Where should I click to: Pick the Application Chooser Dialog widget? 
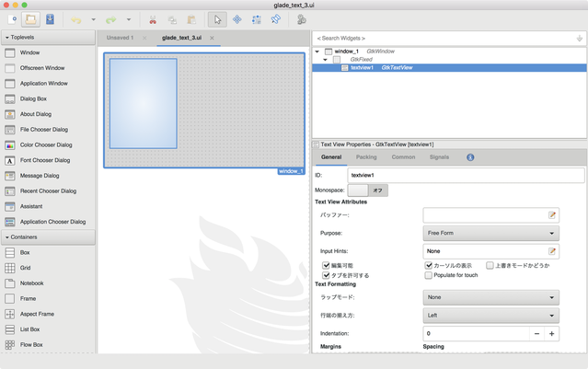click(x=48, y=222)
